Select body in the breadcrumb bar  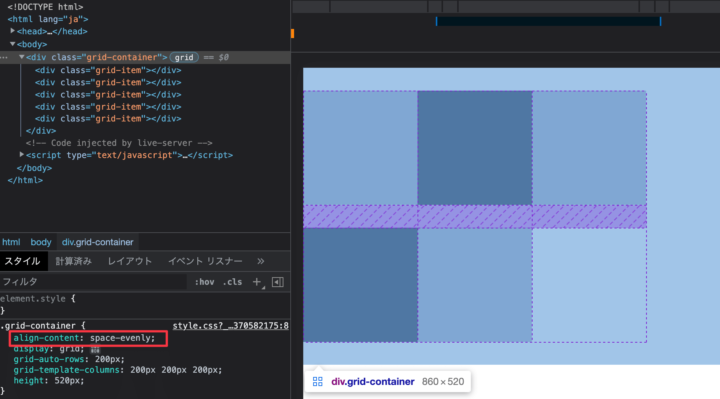tap(41, 242)
